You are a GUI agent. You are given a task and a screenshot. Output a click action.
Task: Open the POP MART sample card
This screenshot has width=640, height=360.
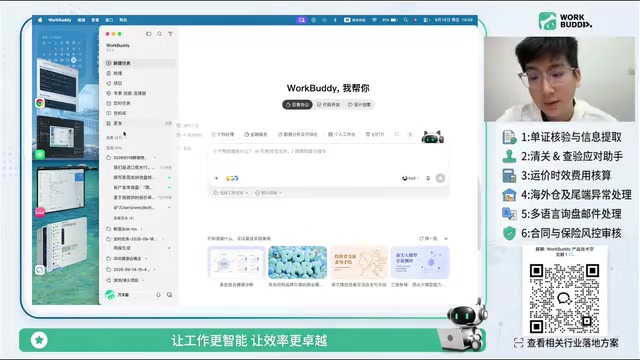(x=298, y=262)
